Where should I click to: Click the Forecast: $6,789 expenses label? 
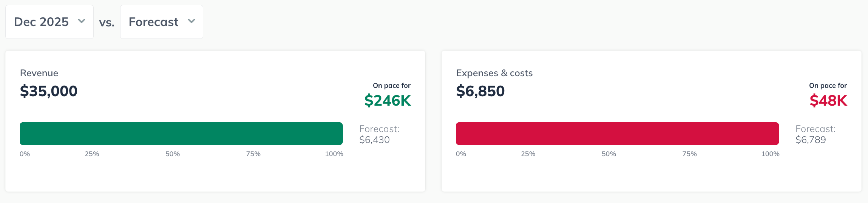pos(815,134)
